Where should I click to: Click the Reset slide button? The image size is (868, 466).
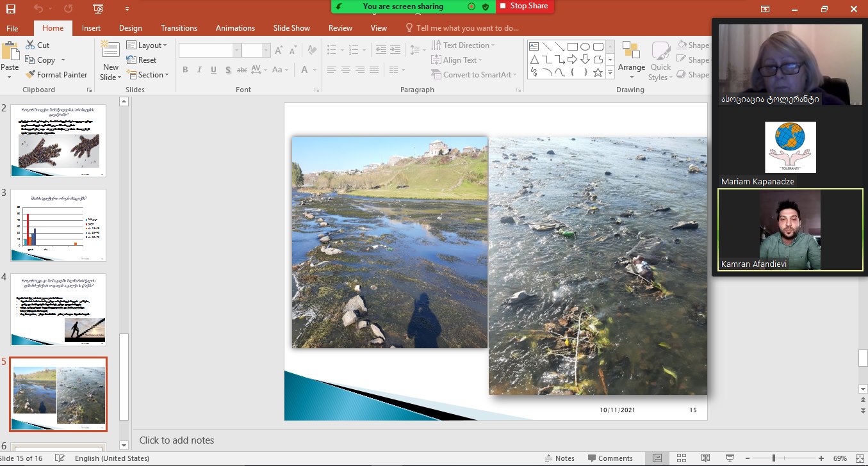(x=142, y=60)
